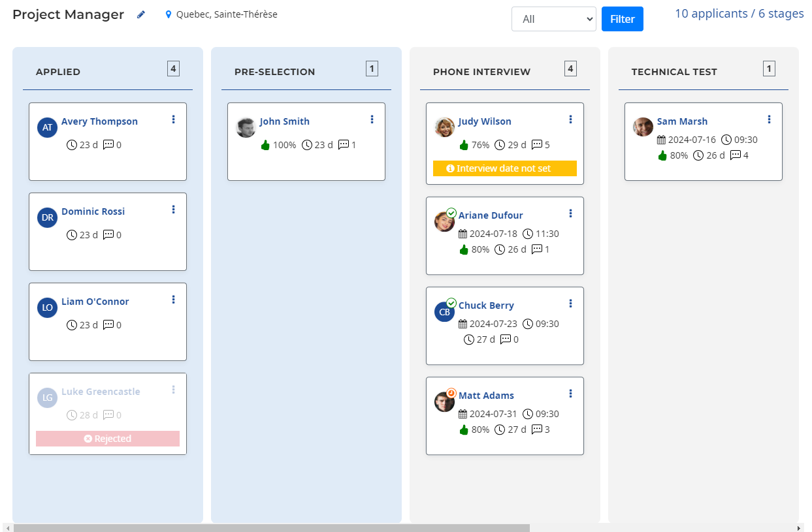812x532 pixels.
Task: Click Judy Wilson's thumbs-up rating icon
Action: [464, 145]
